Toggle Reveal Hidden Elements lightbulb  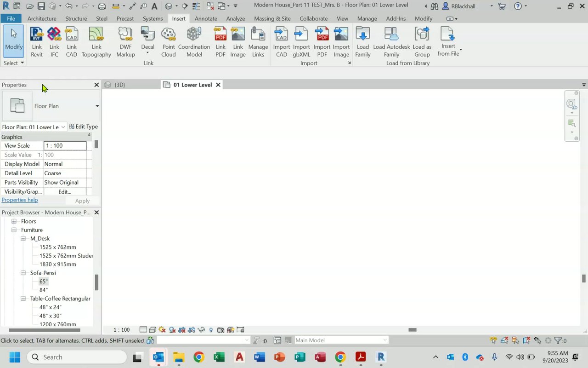(211, 330)
